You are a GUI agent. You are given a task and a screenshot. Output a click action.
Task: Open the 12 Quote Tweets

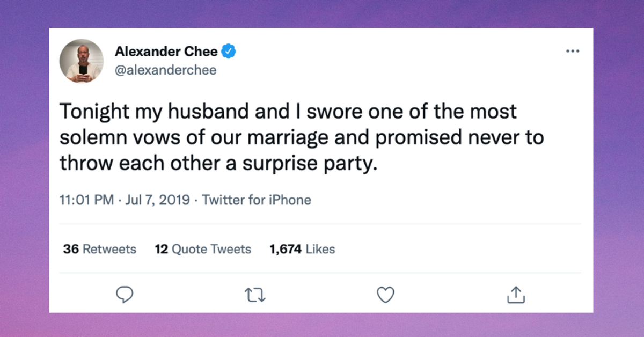tap(202, 248)
